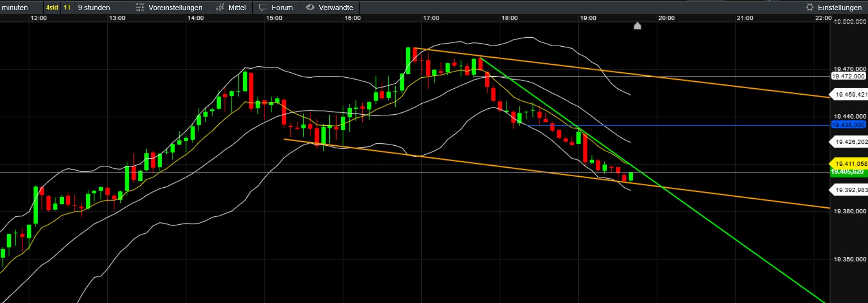Select the green 19.405,620 current price tag
Image resolution: width=868 pixels, height=303 pixels.
848,172
